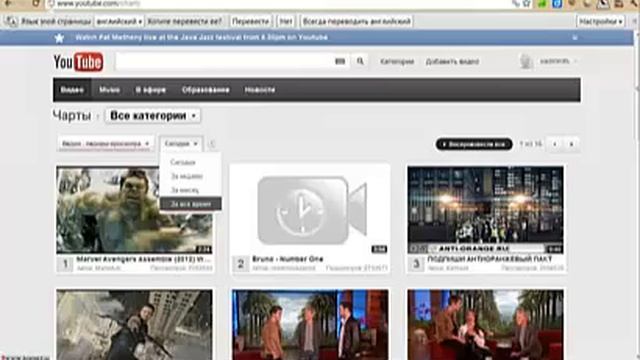Go to next chart page arrow
This screenshot has width=640, height=360.
click(x=571, y=144)
